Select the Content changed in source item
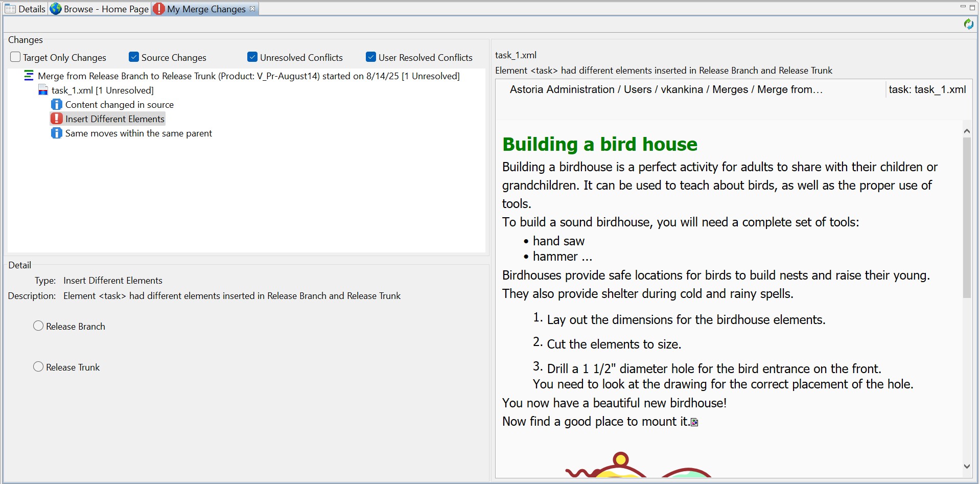 [120, 105]
